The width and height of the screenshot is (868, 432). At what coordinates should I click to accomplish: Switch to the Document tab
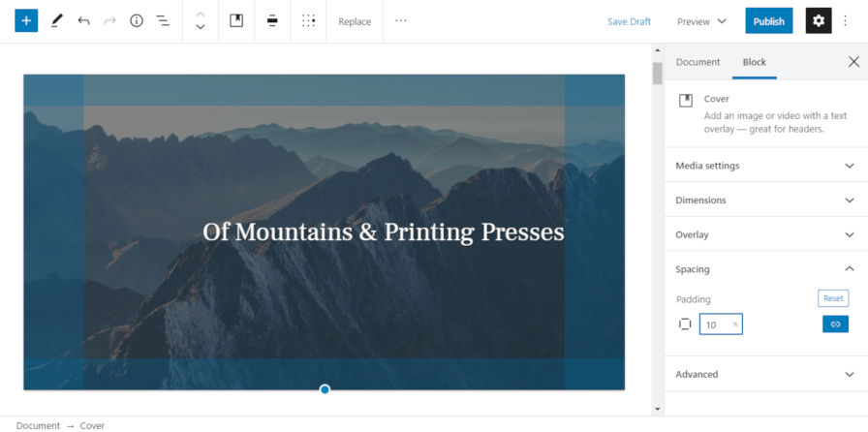(x=697, y=62)
